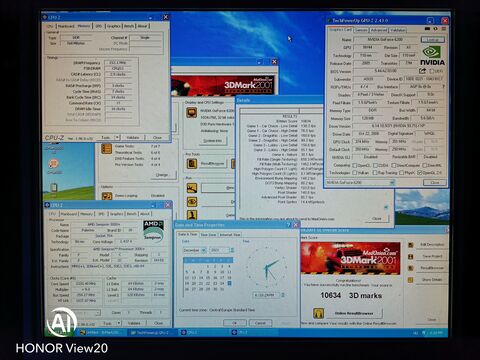
Task: Click the round orange desktop icon
Action: (x=54, y=164)
